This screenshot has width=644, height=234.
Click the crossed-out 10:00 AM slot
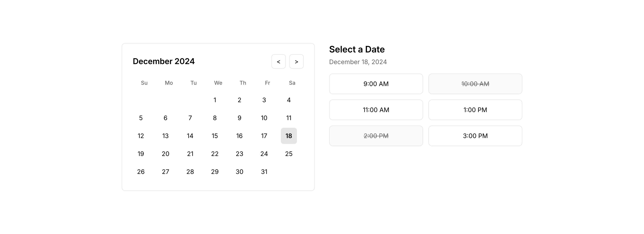[x=475, y=84]
